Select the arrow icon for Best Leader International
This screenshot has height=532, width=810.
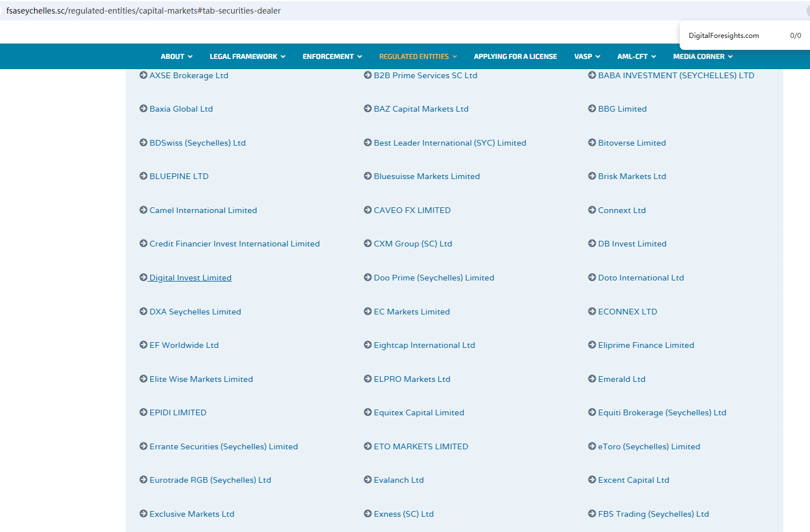368,142
